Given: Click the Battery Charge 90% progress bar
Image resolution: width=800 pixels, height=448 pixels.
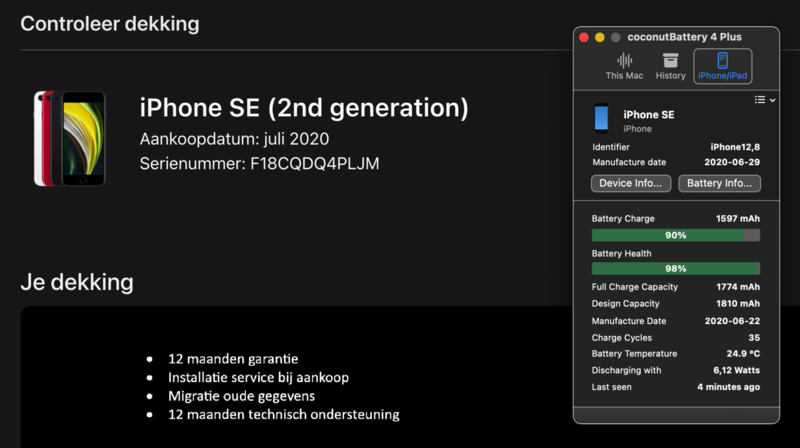Looking at the screenshot, I should (676, 235).
